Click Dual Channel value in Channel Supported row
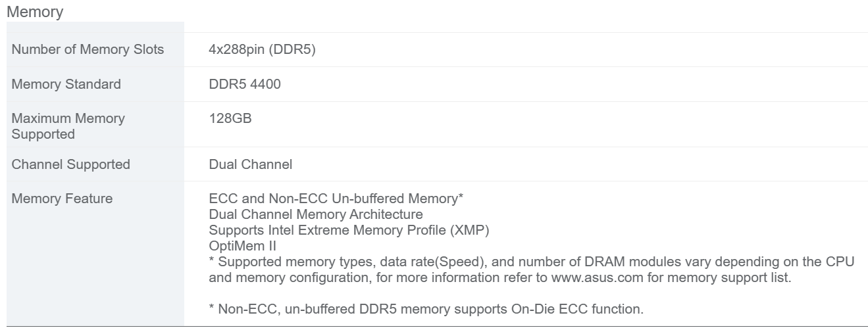Viewport: 868px width, 332px height. pos(250,164)
